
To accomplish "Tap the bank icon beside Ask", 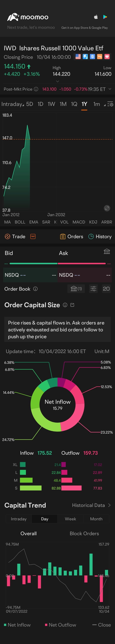I will (x=107, y=251).
